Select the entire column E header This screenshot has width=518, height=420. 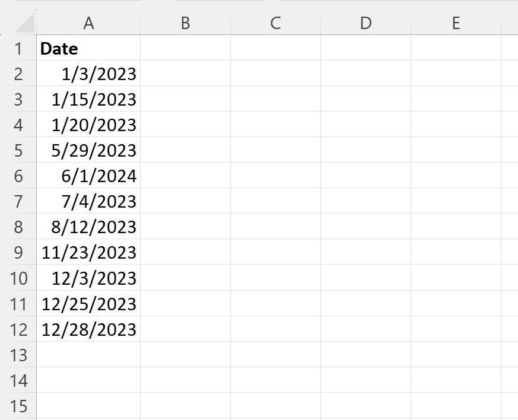(455, 23)
